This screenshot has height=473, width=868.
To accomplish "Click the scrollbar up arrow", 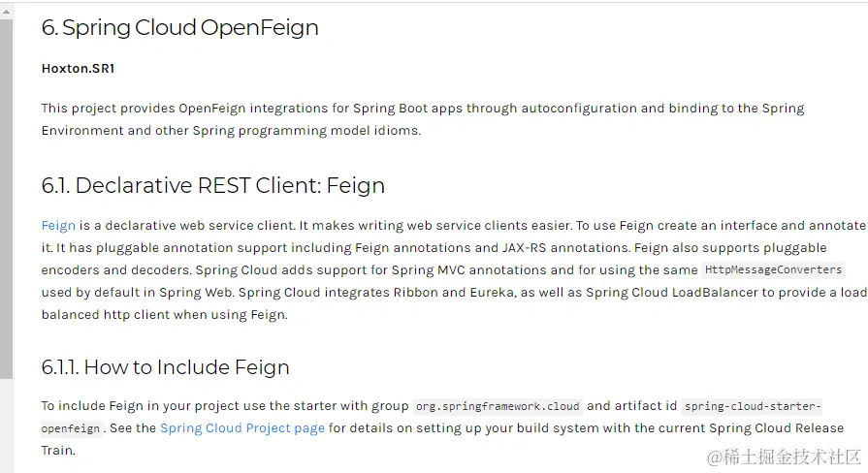I will (x=6, y=11).
